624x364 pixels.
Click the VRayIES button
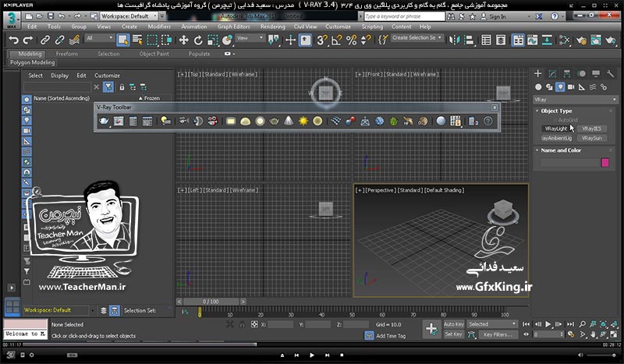(592, 129)
